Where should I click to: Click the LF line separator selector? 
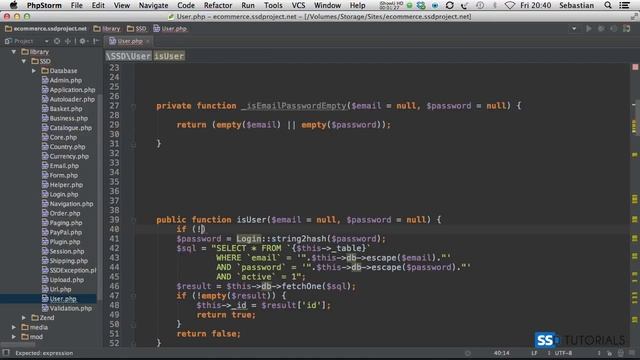click(x=534, y=353)
